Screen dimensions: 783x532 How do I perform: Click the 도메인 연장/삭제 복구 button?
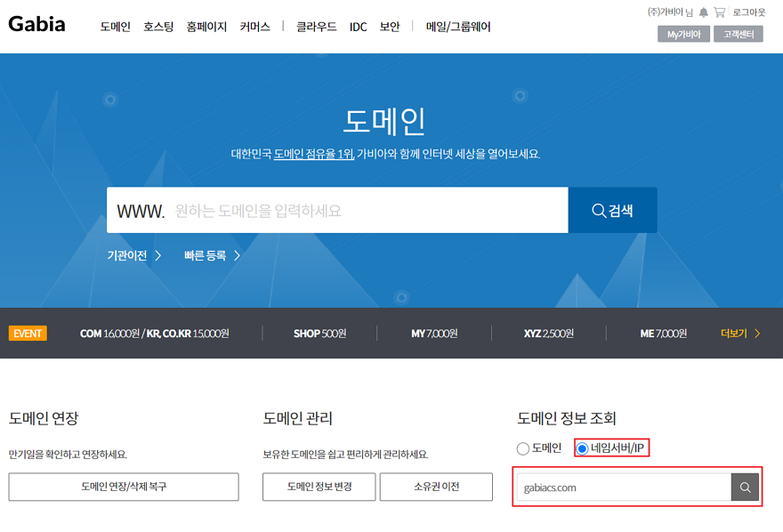[124, 487]
